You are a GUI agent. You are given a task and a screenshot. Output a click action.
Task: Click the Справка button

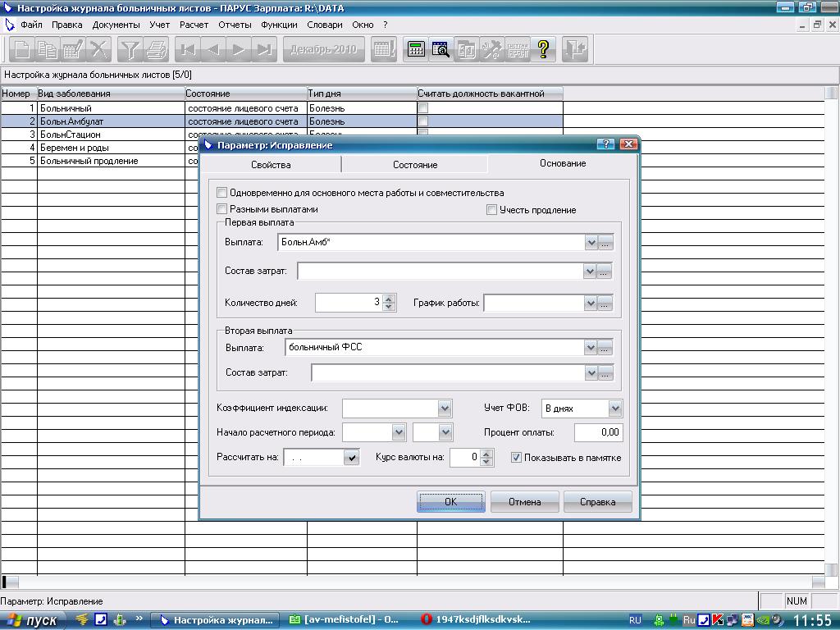pyautogui.click(x=597, y=502)
